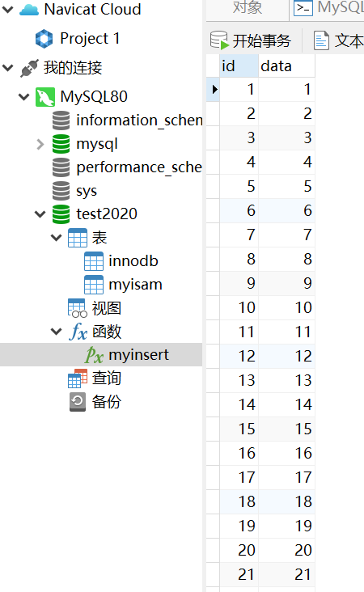364x592 pixels.
Task: Select the myinsert procedure label
Action: click(x=139, y=355)
